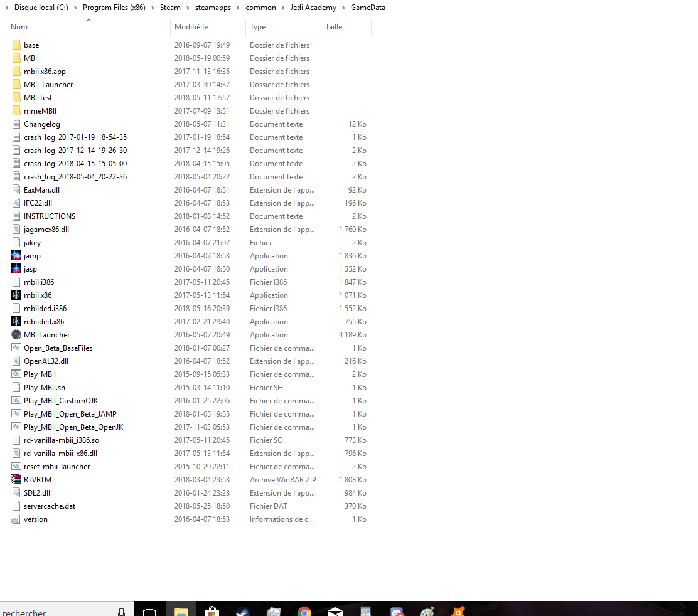Click the MBIILauncher application icon
This screenshot has width=698, height=616.
tap(16, 335)
